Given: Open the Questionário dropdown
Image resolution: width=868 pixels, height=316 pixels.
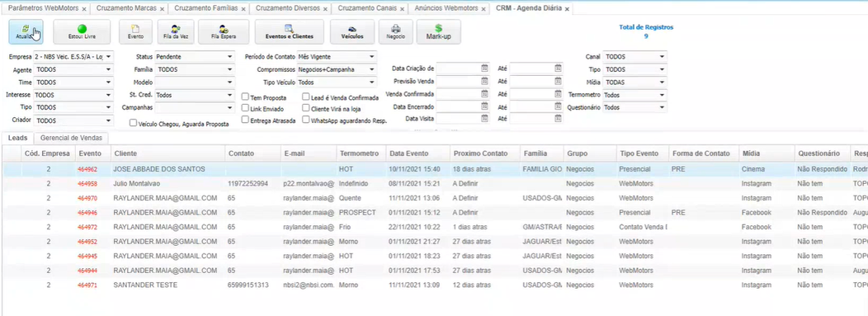Looking at the screenshot, I should coord(635,107).
